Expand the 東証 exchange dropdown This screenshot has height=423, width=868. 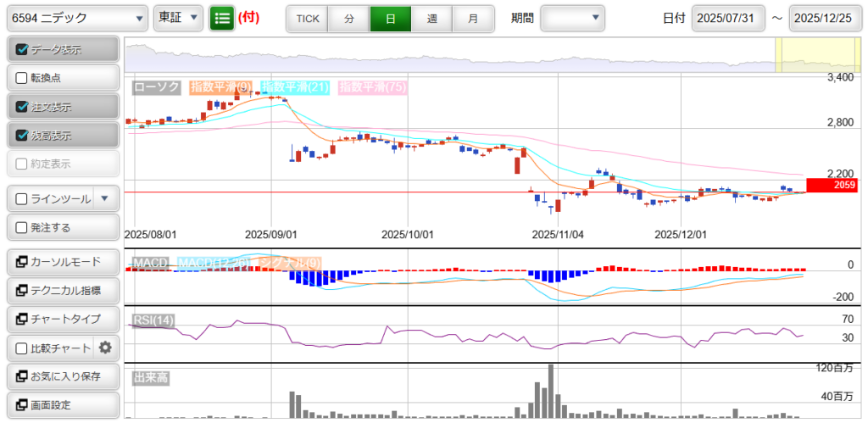click(x=178, y=18)
